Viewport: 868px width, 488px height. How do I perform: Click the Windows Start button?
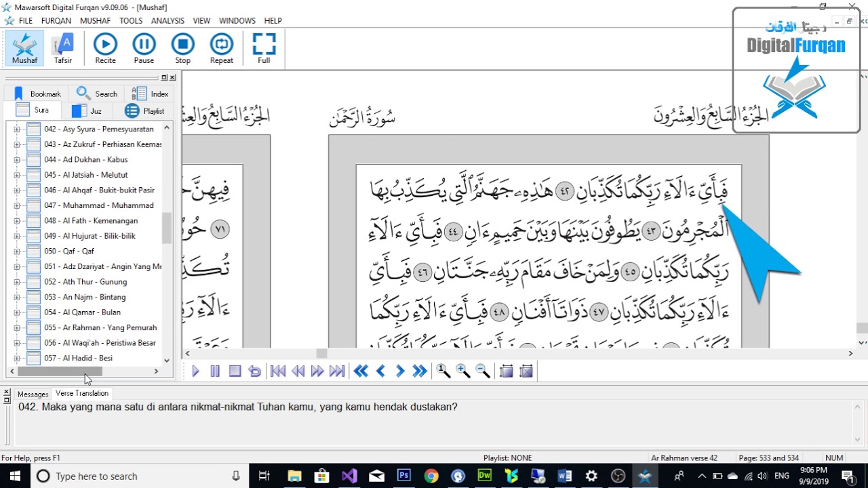click(x=15, y=476)
